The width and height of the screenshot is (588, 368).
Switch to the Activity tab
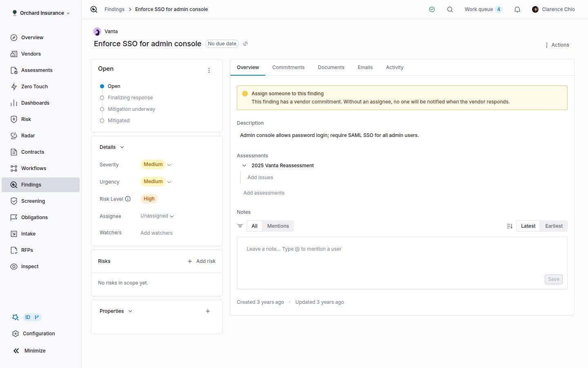click(x=394, y=67)
